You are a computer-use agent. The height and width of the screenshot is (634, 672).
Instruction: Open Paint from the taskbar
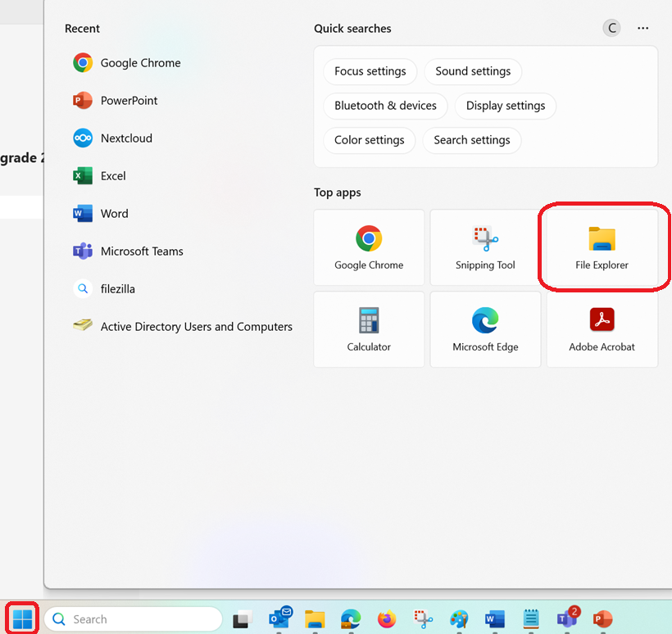459,619
